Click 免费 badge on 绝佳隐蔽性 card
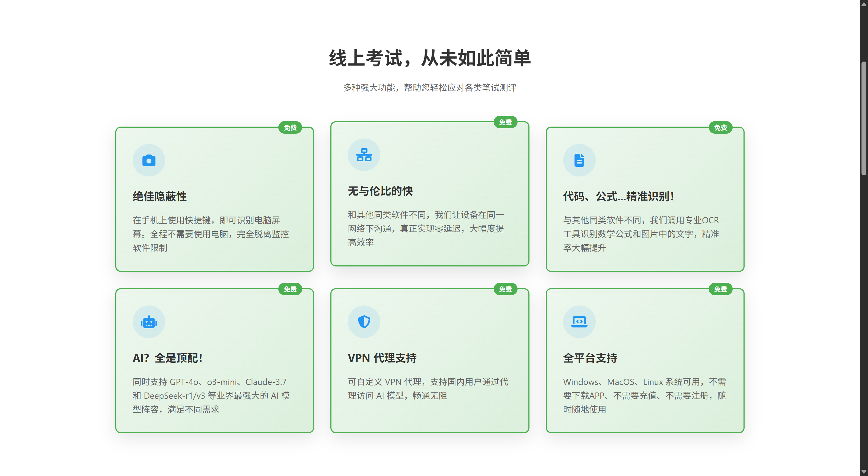 click(290, 128)
